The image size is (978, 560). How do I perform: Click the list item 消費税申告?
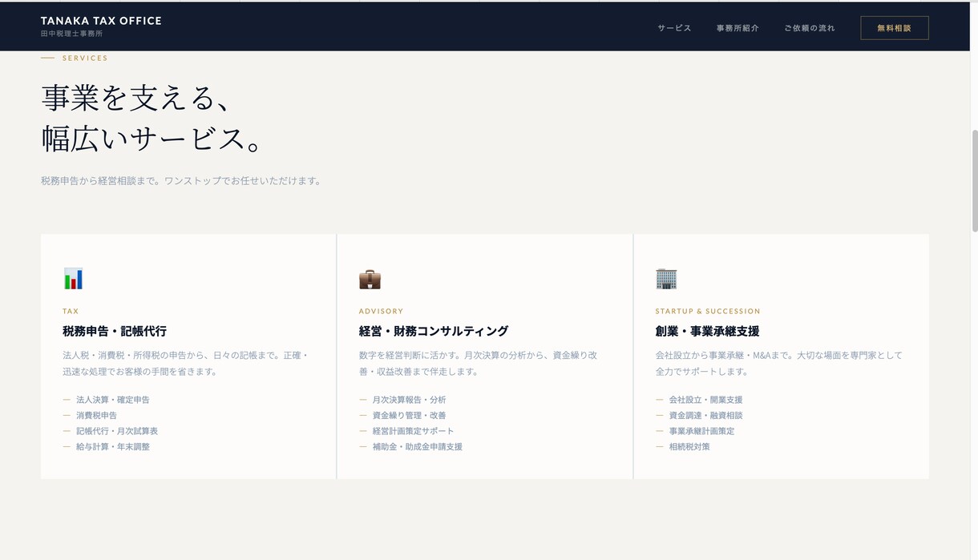[x=96, y=415]
